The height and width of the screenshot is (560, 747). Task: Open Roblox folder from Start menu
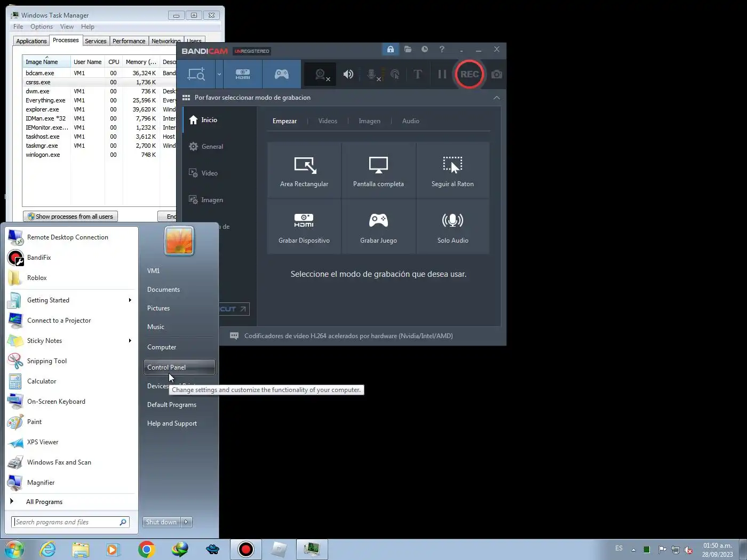pyautogui.click(x=71, y=278)
